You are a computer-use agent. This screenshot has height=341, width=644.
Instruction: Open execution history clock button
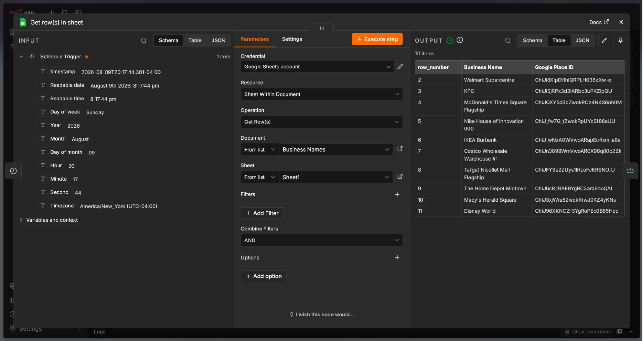pos(13,171)
